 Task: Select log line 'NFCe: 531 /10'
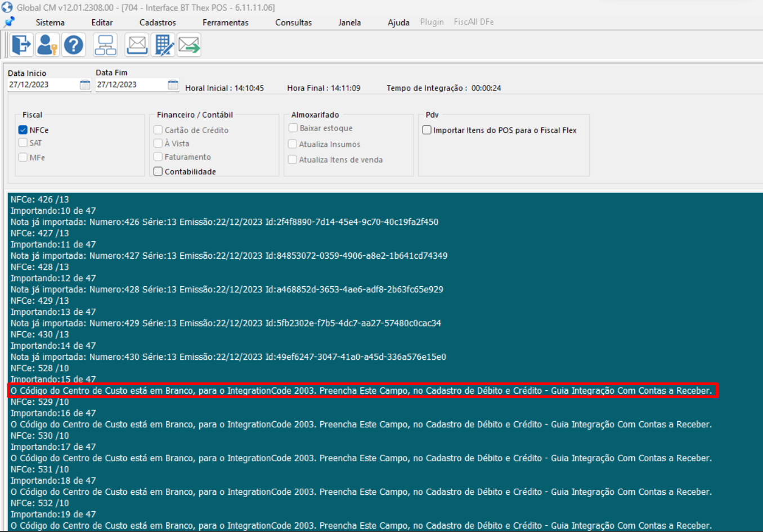[40, 470]
